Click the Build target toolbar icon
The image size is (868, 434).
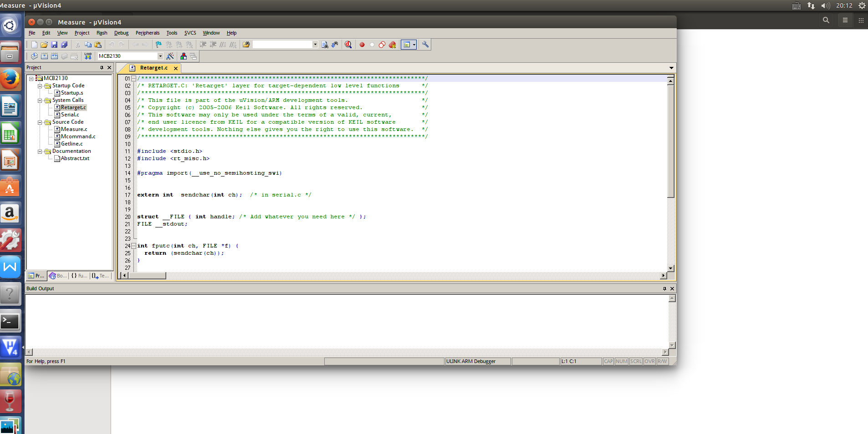click(44, 56)
